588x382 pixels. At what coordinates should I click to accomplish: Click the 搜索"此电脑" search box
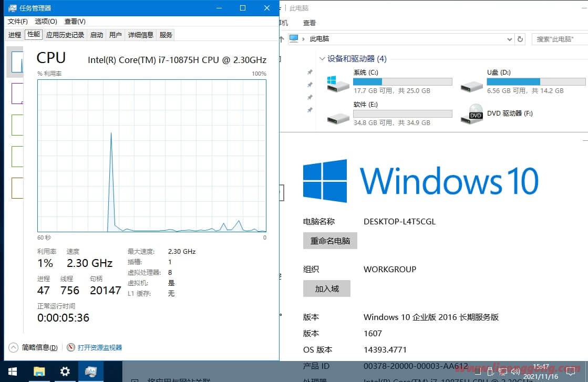click(559, 39)
